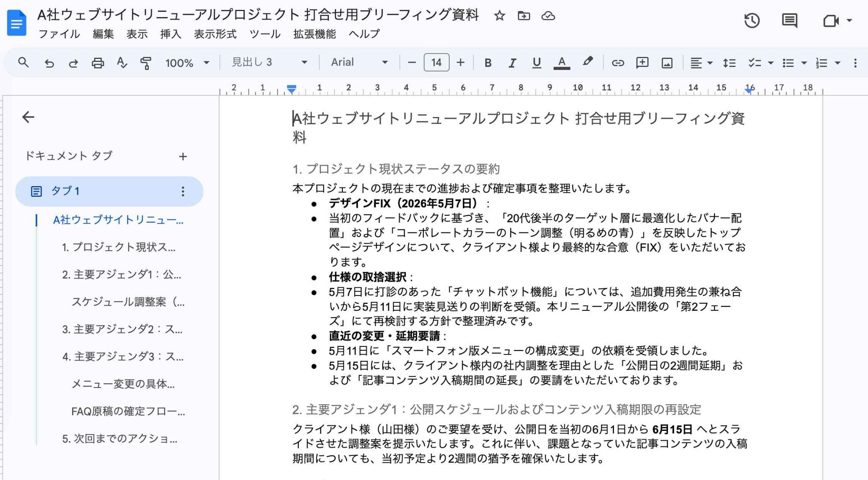Viewport: 868px width, 480px height.
Task: Click the spell check icon
Action: 122,63
